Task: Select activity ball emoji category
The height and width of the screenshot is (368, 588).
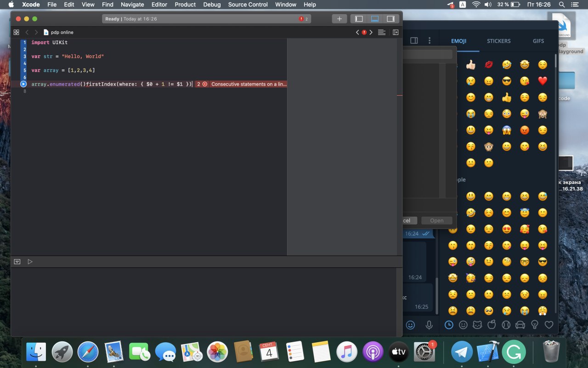Action: (x=506, y=325)
